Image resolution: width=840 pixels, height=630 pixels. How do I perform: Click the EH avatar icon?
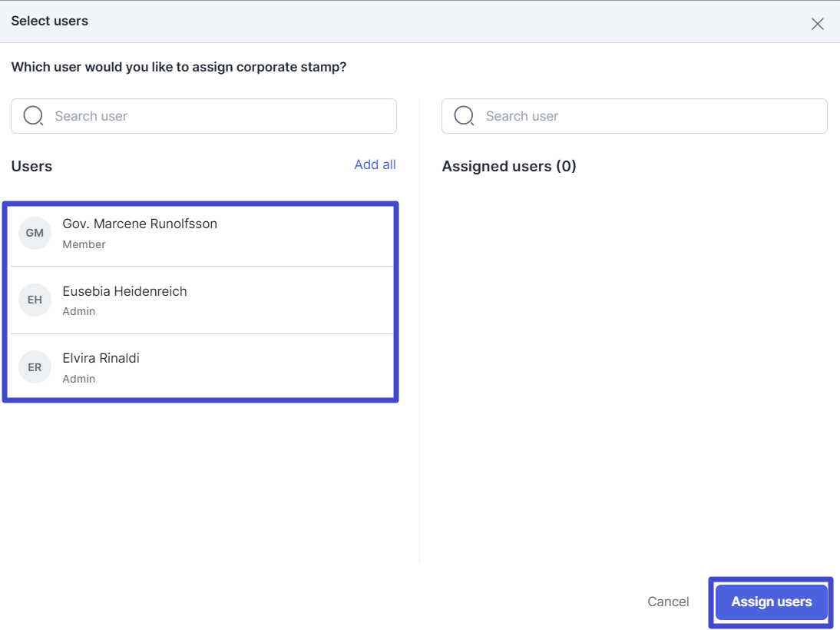click(35, 300)
